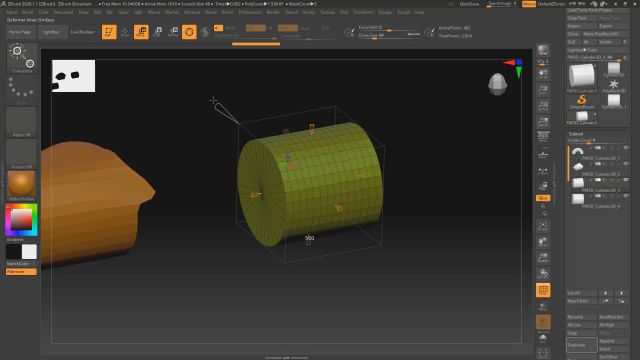This screenshot has width=640, height=360.
Task: Open the Texture Off selector
Action: tap(22, 154)
